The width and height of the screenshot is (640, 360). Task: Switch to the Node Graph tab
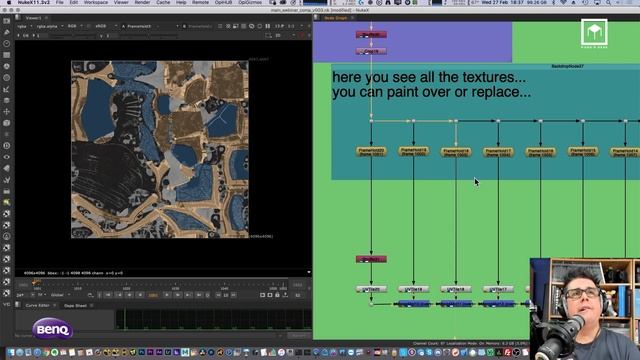point(335,18)
